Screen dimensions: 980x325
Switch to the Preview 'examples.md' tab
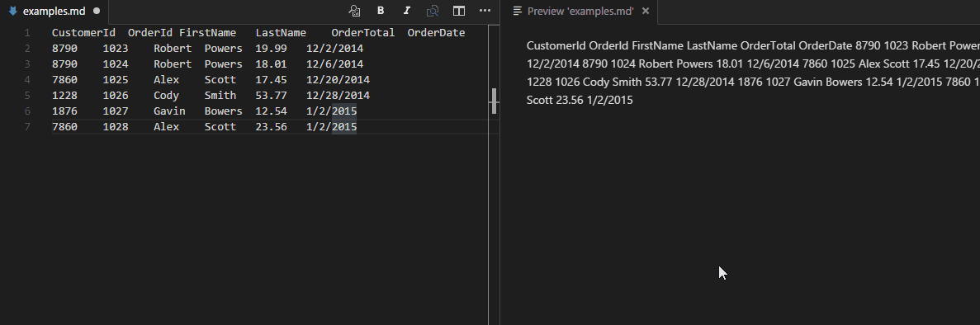point(580,12)
